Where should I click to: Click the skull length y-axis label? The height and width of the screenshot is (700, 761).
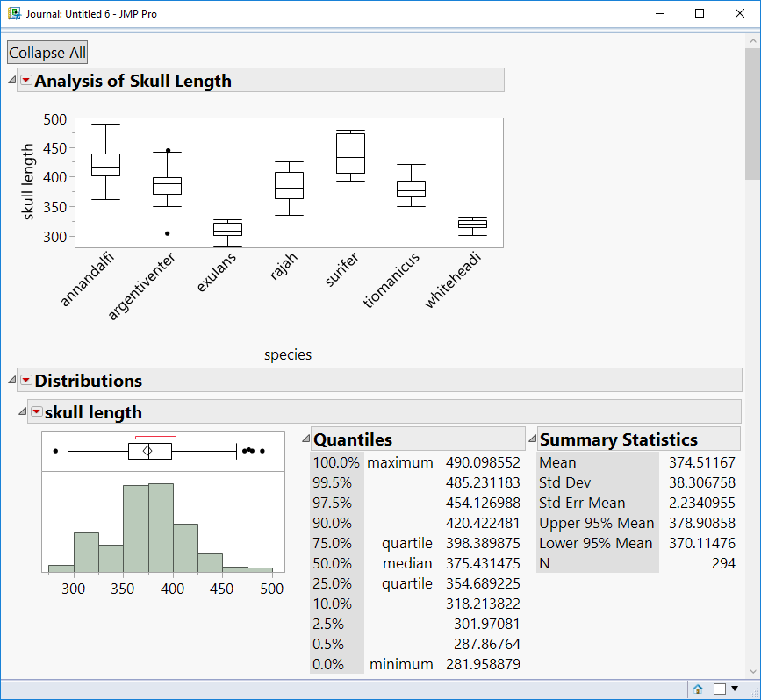click(x=28, y=182)
